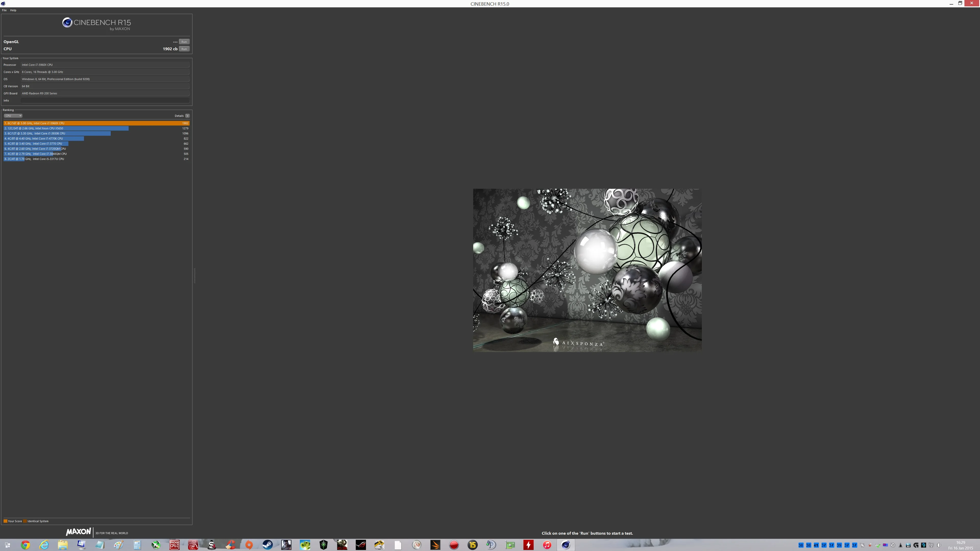Open Internet Explorer from the taskbar

click(44, 545)
